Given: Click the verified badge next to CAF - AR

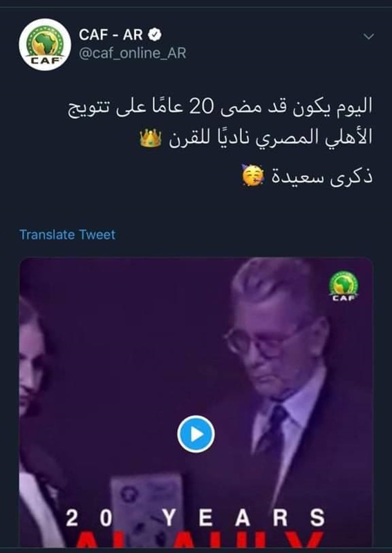Looking at the screenshot, I should (x=154, y=35).
